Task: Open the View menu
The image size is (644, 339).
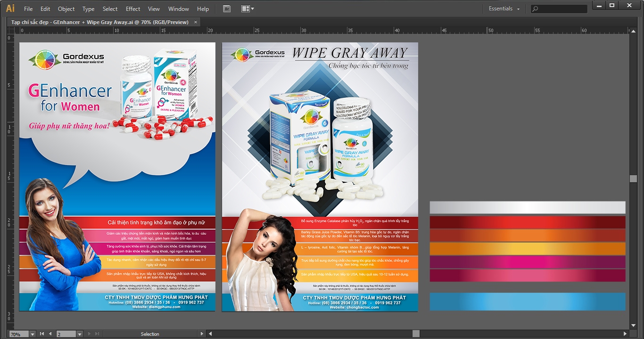Action: click(x=154, y=8)
